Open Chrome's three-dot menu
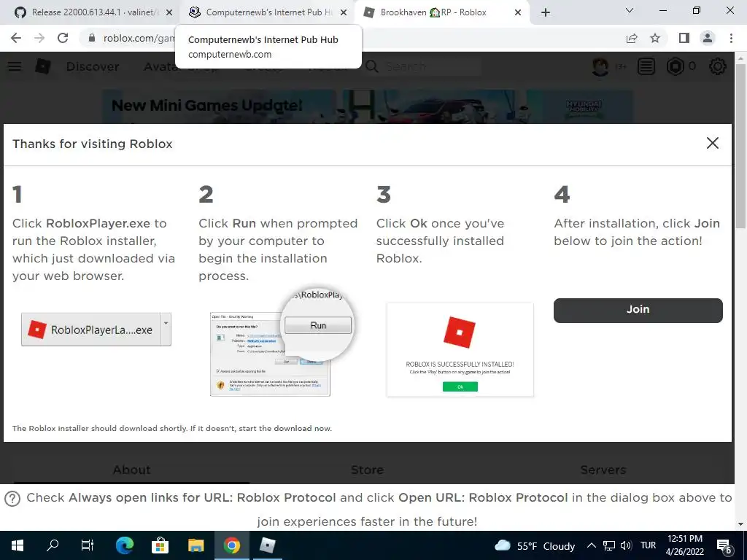The width and height of the screenshot is (747, 560). tap(731, 38)
